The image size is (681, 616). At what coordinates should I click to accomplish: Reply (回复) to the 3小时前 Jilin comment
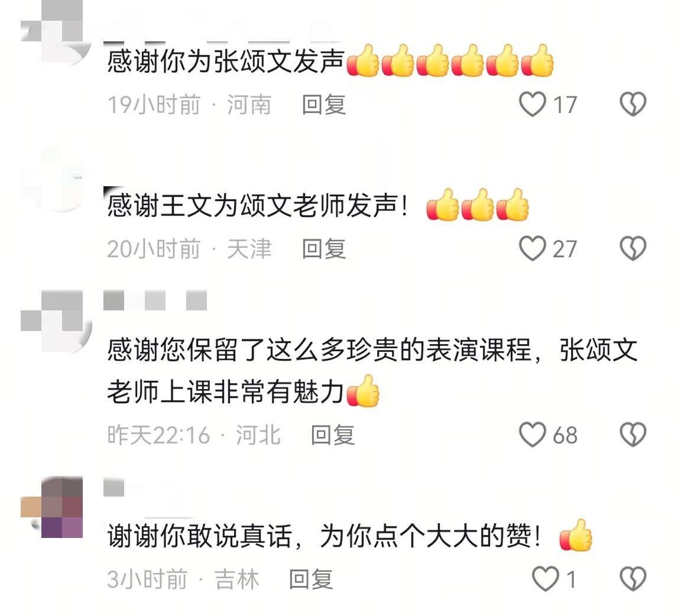tap(311, 579)
